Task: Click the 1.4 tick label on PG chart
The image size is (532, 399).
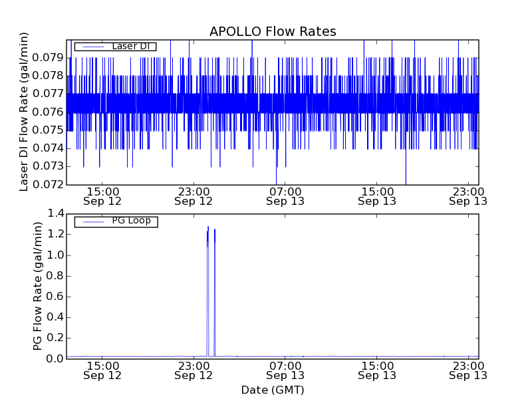Action: [55, 213]
